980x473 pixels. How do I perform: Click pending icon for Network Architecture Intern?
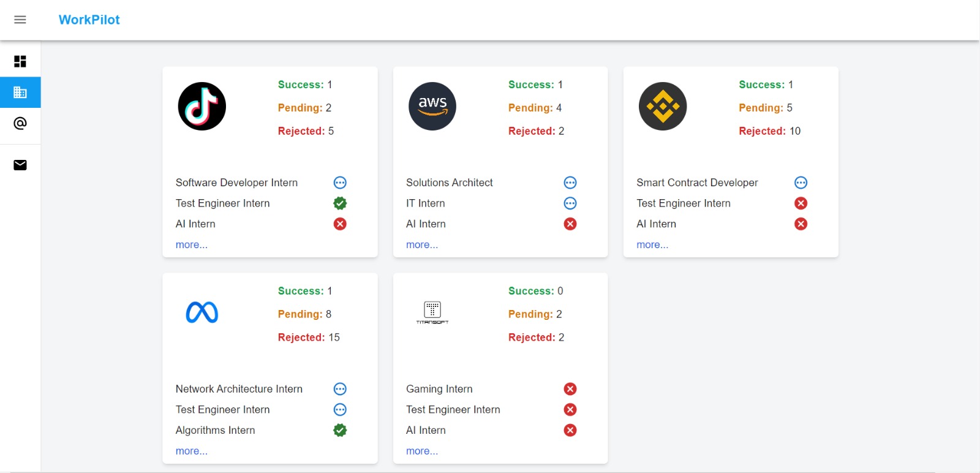click(340, 389)
